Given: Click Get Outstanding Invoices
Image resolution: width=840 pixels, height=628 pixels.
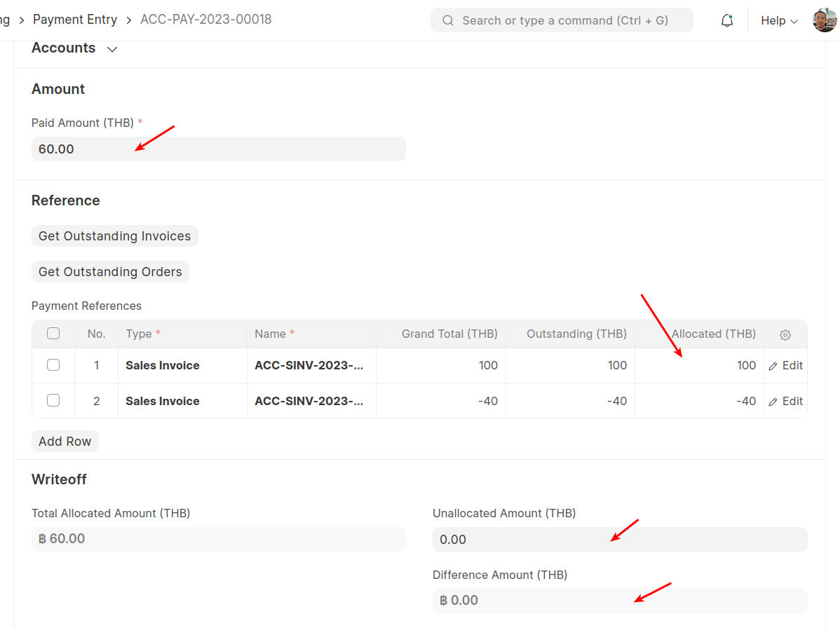Looking at the screenshot, I should 114,236.
